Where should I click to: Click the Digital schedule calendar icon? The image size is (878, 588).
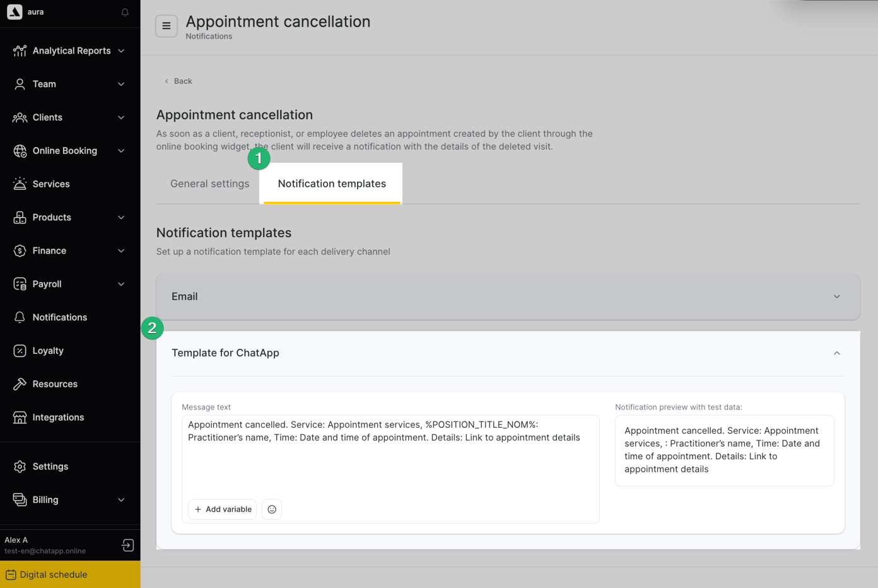point(11,575)
